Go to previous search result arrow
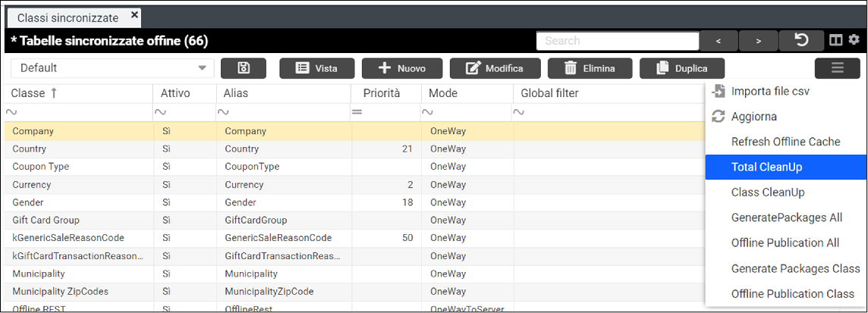This screenshot has height=313, width=868. [718, 40]
